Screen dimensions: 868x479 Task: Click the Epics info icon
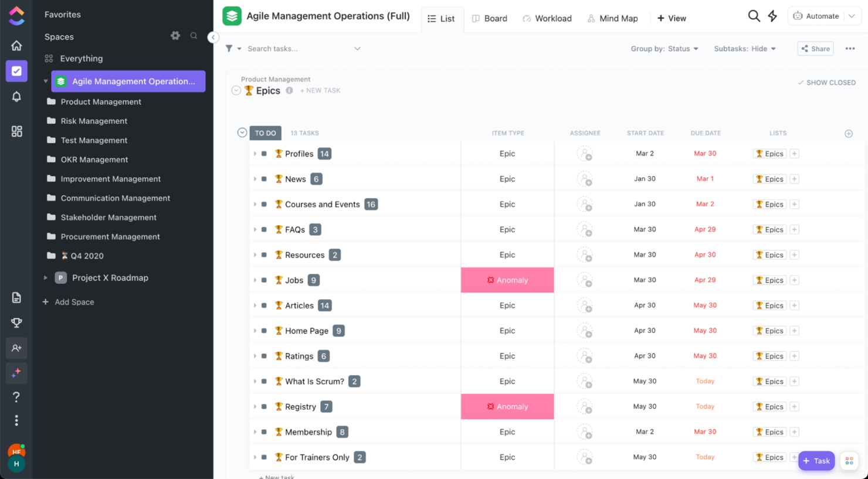point(289,90)
